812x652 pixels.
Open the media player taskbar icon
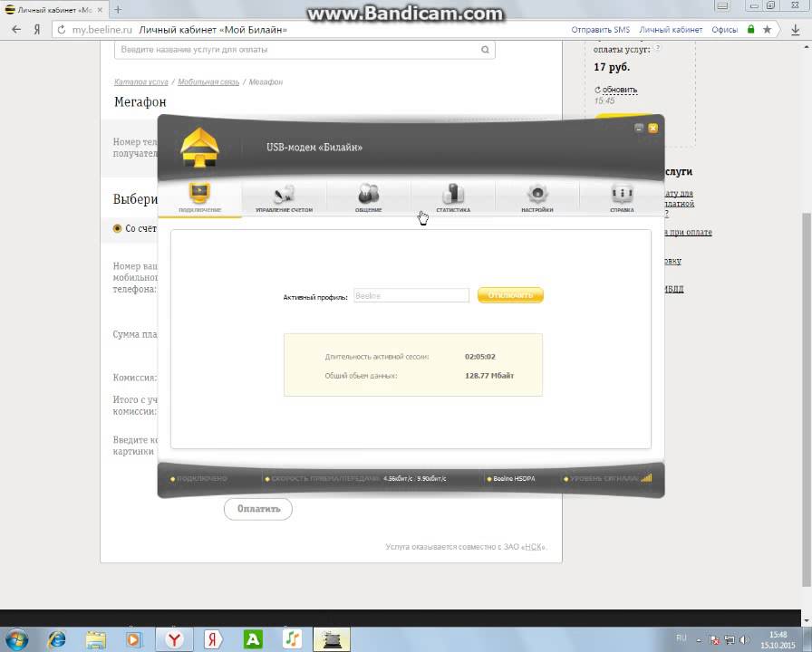(x=133, y=639)
